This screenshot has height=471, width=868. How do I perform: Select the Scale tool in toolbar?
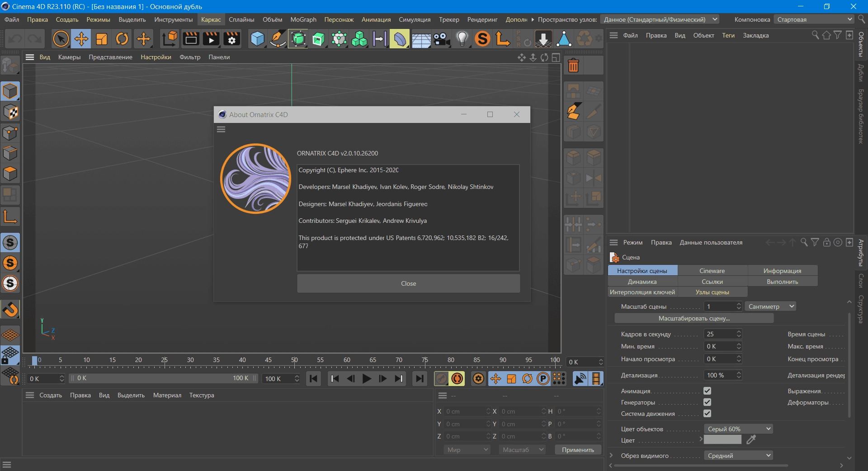point(102,39)
